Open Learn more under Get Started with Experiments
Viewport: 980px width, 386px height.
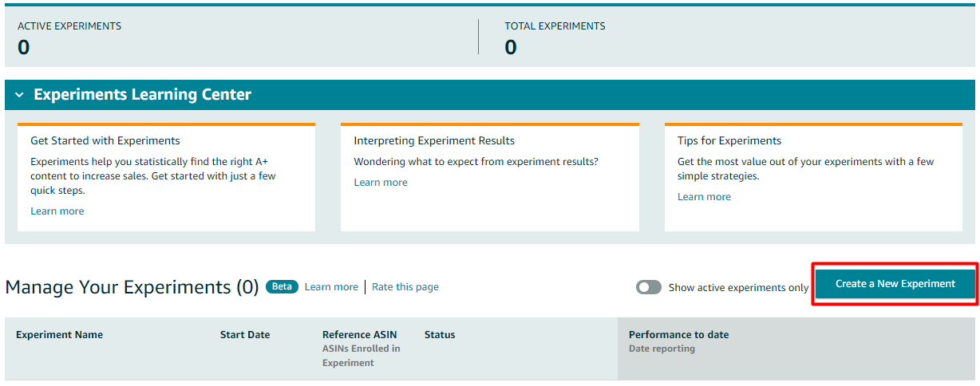[x=57, y=211]
